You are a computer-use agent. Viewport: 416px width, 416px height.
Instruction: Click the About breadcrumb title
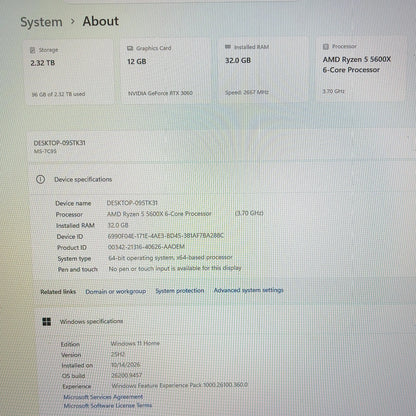101,21
